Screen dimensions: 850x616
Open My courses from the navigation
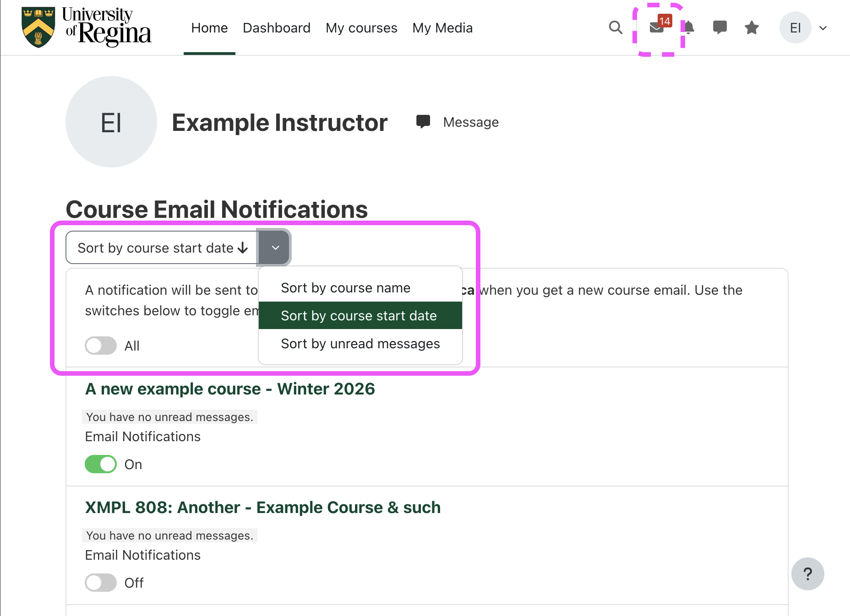point(361,27)
